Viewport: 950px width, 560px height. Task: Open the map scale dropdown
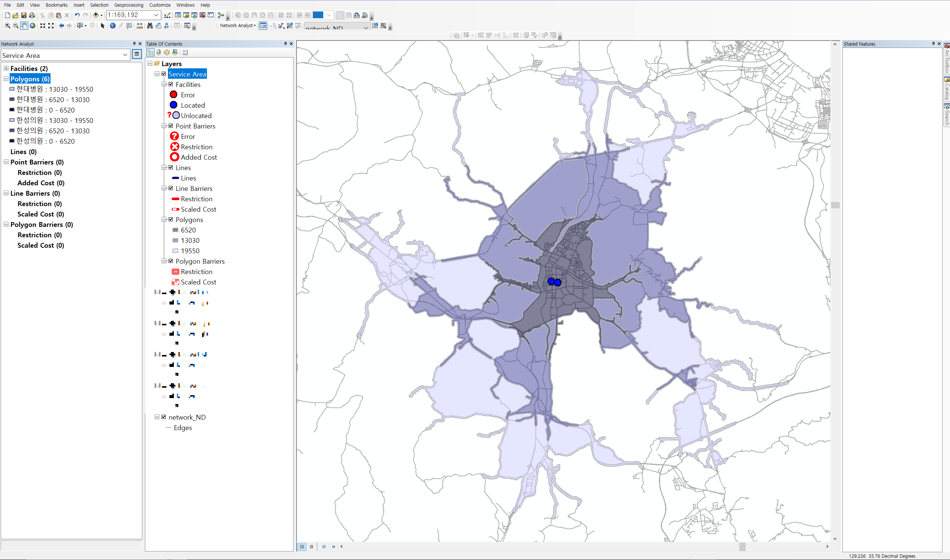(x=156, y=15)
